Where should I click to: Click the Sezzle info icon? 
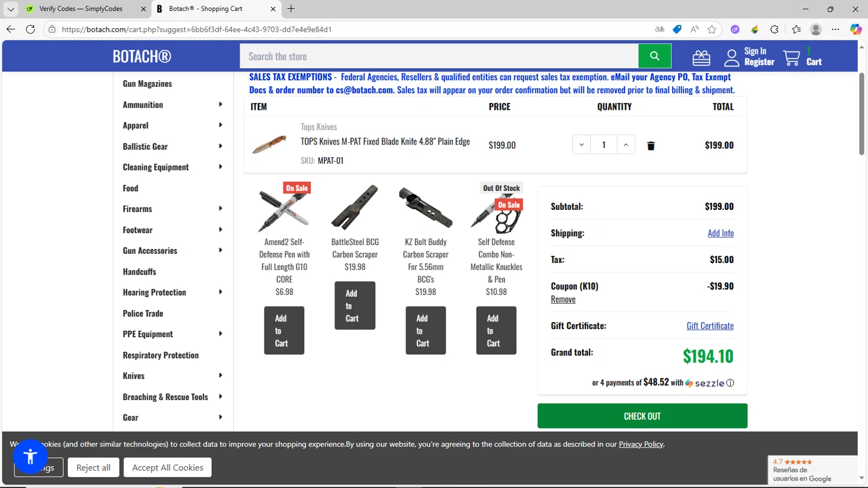pyautogui.click(x=730, y=383)
